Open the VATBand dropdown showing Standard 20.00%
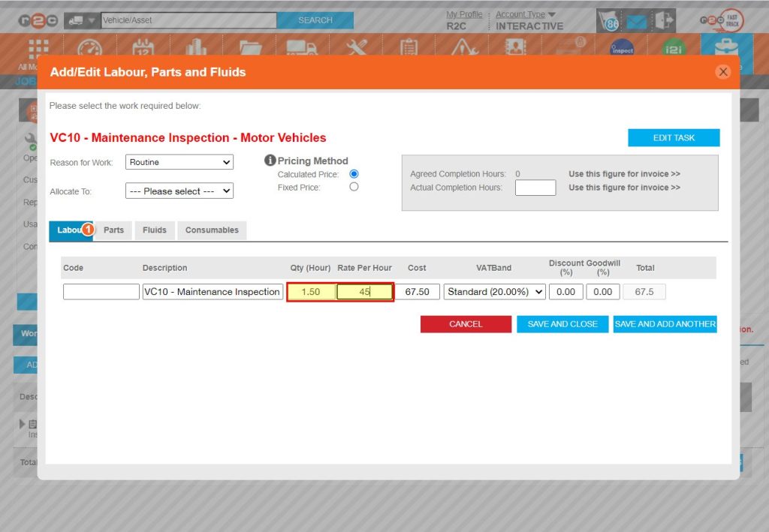Image resolution: width=769 pixels, height=532 pixels. pos(493,291)
